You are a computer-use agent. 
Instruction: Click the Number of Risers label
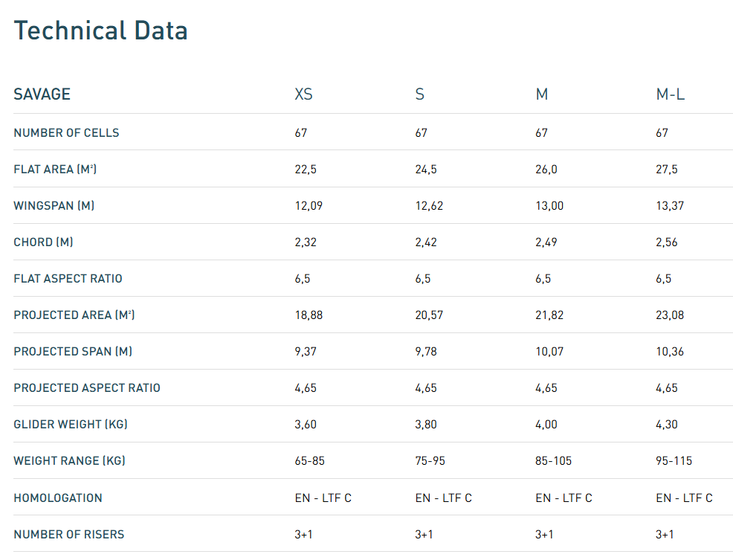[x=69, y=534]
